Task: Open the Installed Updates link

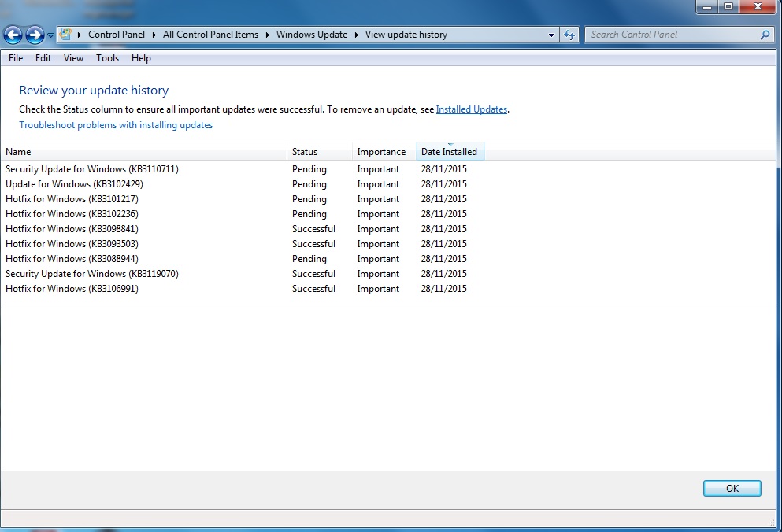Action: coord(471,109)
